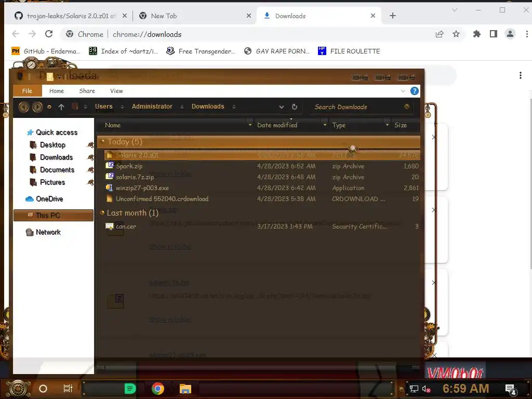Open FILE ROULETTE bookmark
Screen dimensions: 532x399
(349, 51)
